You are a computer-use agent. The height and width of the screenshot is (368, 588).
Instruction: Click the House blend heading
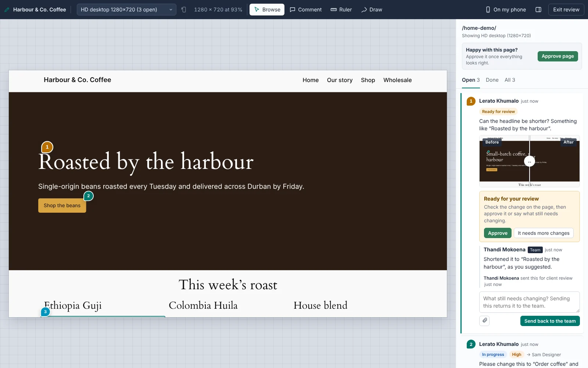320,305
